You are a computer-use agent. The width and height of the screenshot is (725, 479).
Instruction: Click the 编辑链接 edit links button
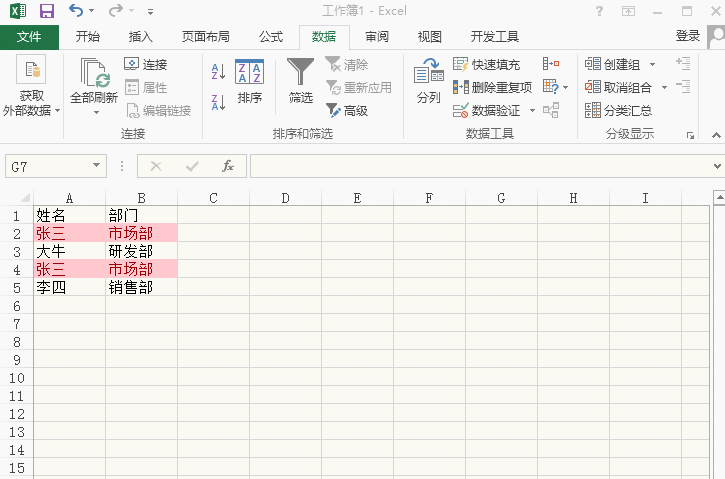[159, 111]
